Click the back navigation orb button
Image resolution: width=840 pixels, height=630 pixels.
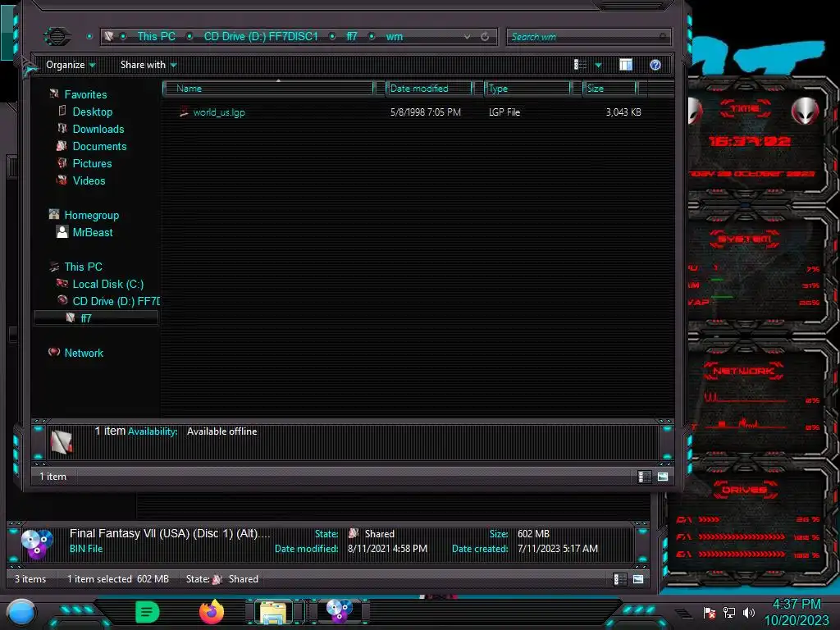[x=57, y=36]
